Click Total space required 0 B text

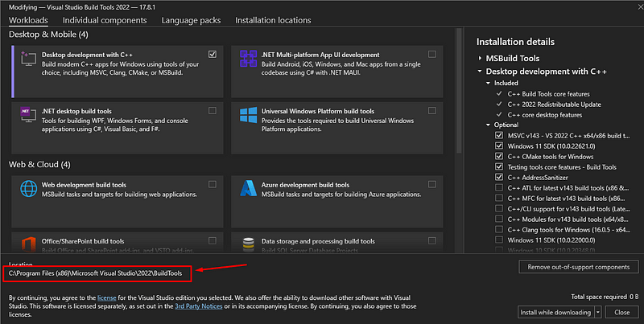[x=605, y=297]
